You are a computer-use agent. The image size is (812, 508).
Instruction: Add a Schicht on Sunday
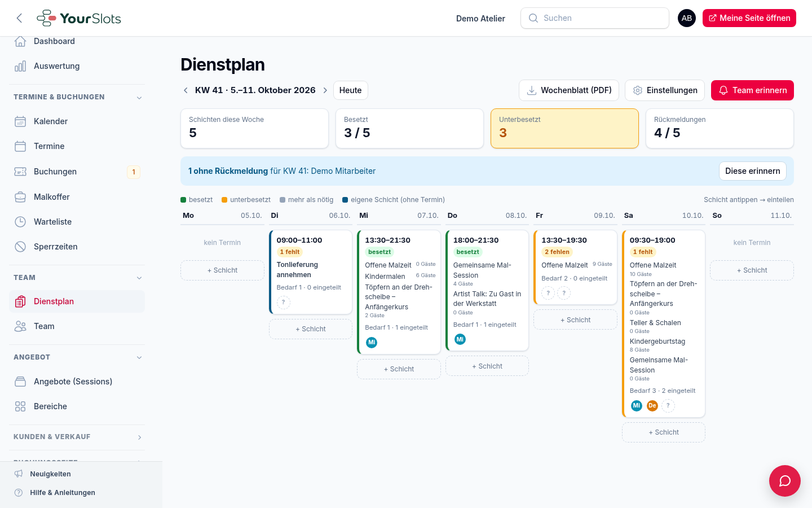(x=752, y=270)
